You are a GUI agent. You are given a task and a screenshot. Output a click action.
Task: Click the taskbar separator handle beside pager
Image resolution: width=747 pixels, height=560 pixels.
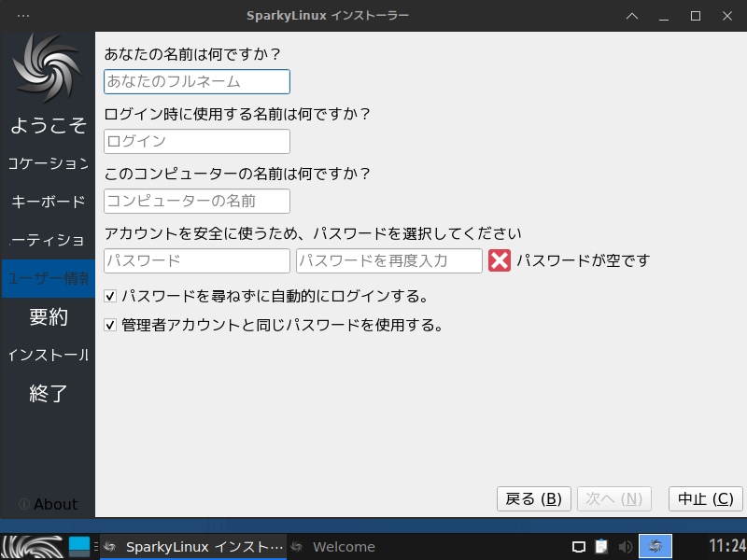tap(96, 547)
